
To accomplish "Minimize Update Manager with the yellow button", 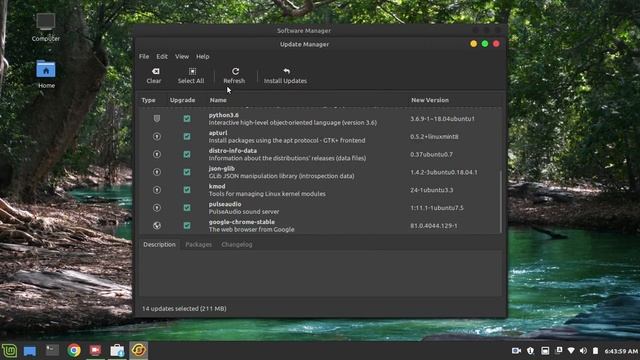I will click(x=473, y=44).
